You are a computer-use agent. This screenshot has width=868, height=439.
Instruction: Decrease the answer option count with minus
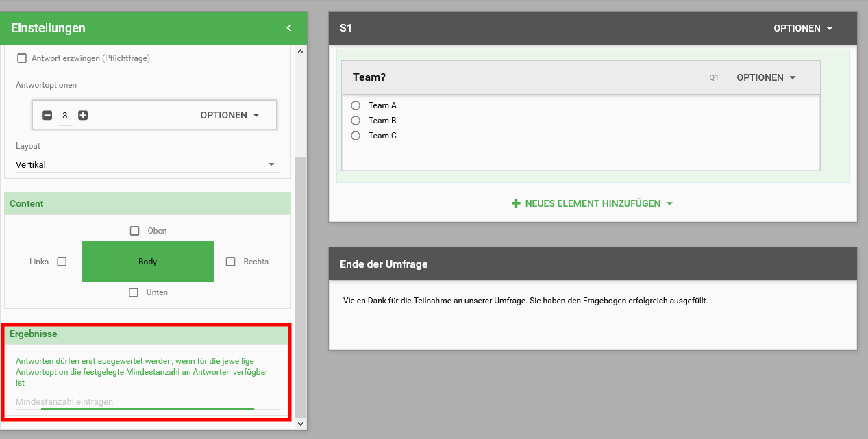click(x=47, y=115)
